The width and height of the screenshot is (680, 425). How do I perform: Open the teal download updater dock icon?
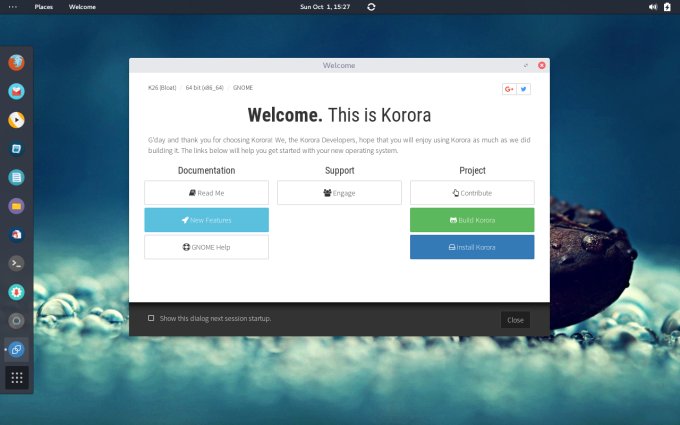16,292
